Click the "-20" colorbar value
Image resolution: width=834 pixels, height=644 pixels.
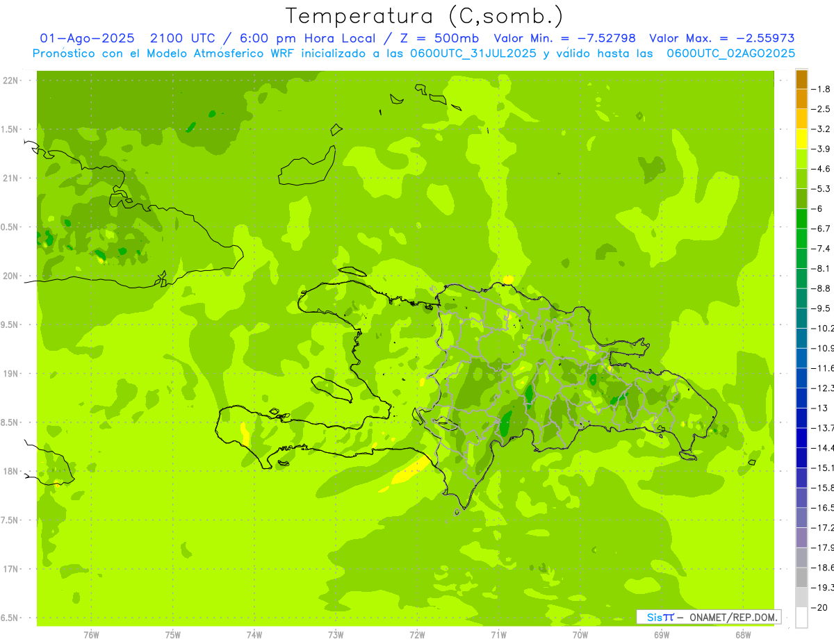coord(820,607)
